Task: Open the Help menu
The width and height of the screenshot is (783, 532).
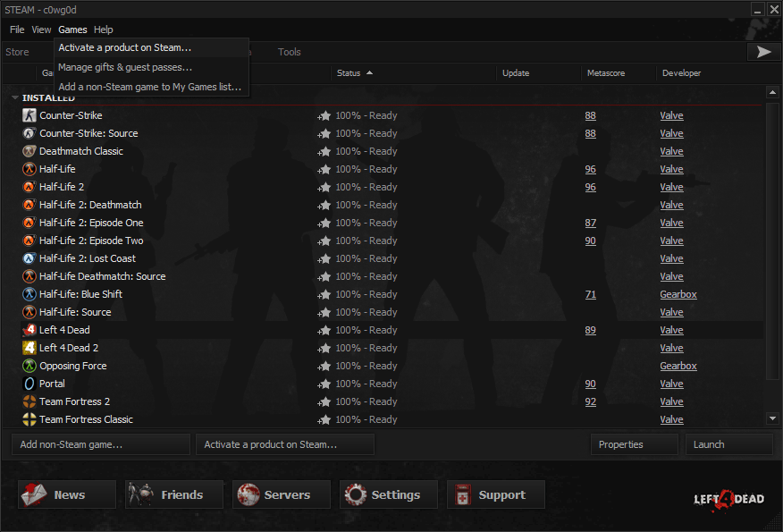Action: coord(104,30)
